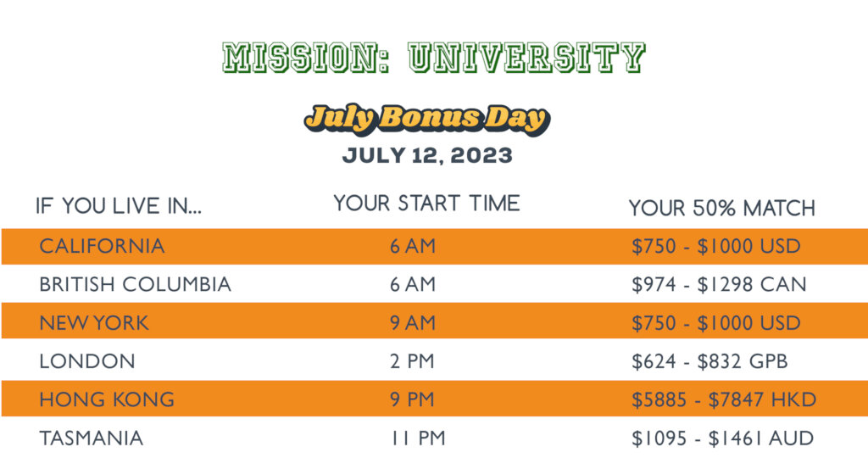This screenshot has height=469, width=868.
Task: Click the $5885 - $7847 HKD amount
Action: [x=724, y=399]
